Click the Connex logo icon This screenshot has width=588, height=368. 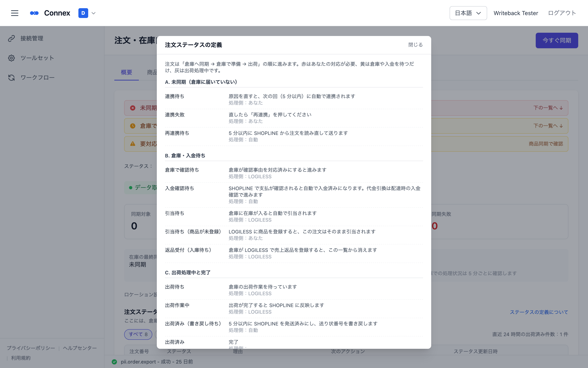tap(34, 13)
